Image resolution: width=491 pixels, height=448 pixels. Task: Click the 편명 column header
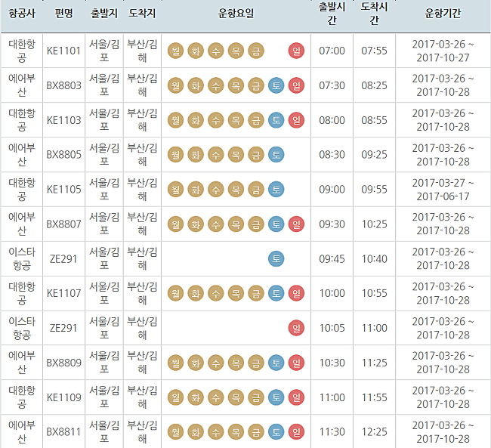[64, 14]
